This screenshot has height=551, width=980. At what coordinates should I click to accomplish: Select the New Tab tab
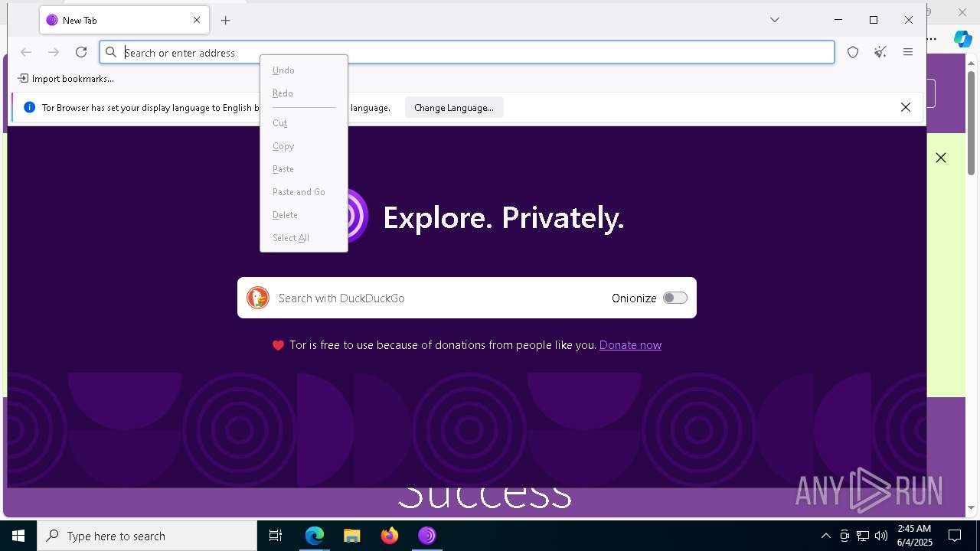124,21
